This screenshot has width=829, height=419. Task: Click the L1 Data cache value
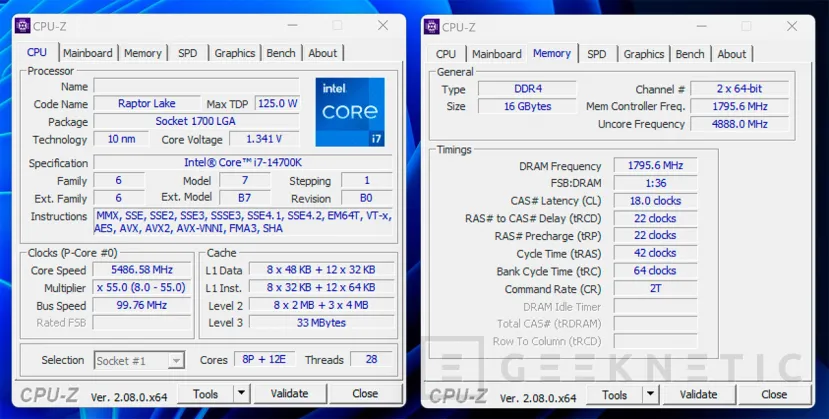click(321, 269)
